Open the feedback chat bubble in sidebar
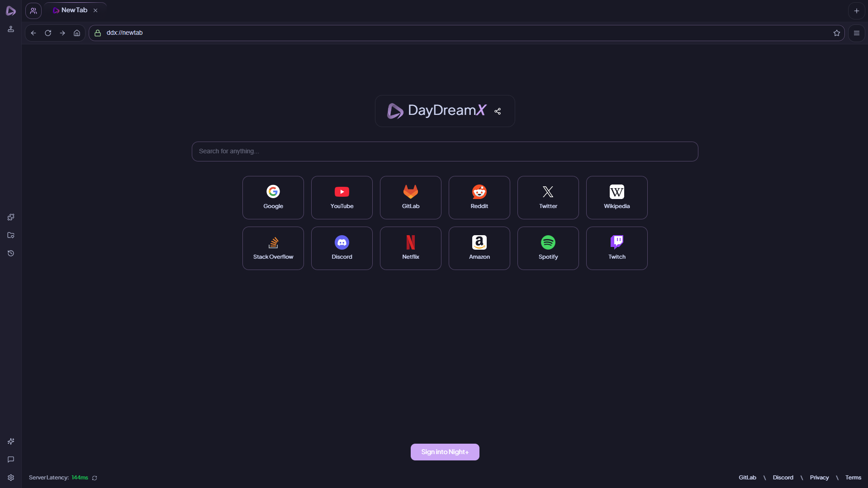Image resolution: width=868 pixels, height=488 pixels. click(11, 460)
